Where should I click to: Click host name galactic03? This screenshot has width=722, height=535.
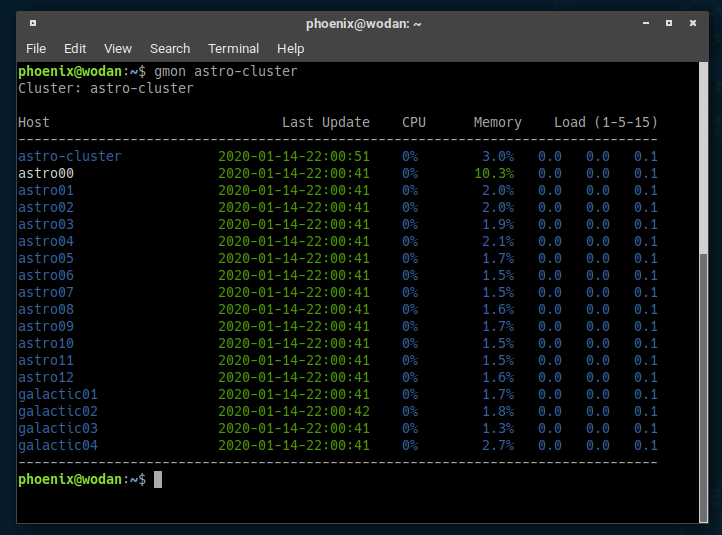(58, 429)
